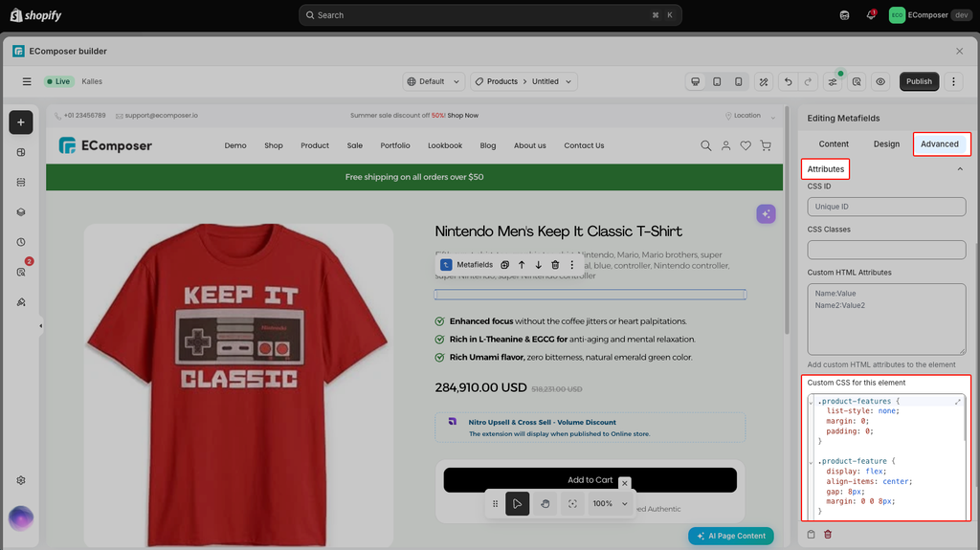This screenshot has height=550, width=980.
Task: Select the hand pan tool
Action: click(545, 504)
